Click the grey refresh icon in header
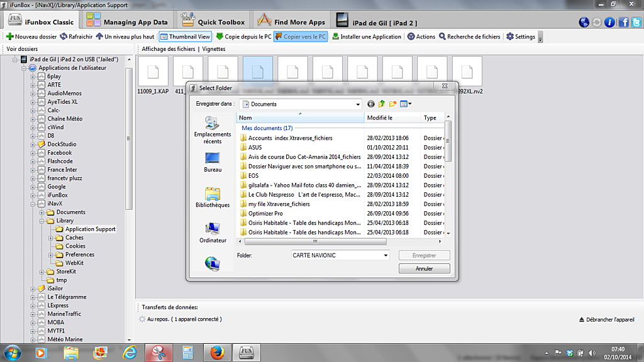The height and width of the screenshot is (362, 644). 597,22
